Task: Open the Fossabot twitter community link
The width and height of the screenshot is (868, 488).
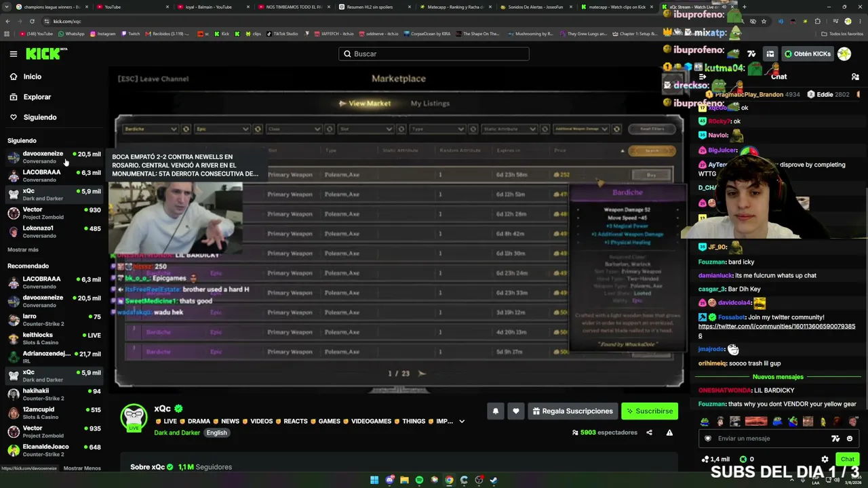Action: tap(776, 331)
